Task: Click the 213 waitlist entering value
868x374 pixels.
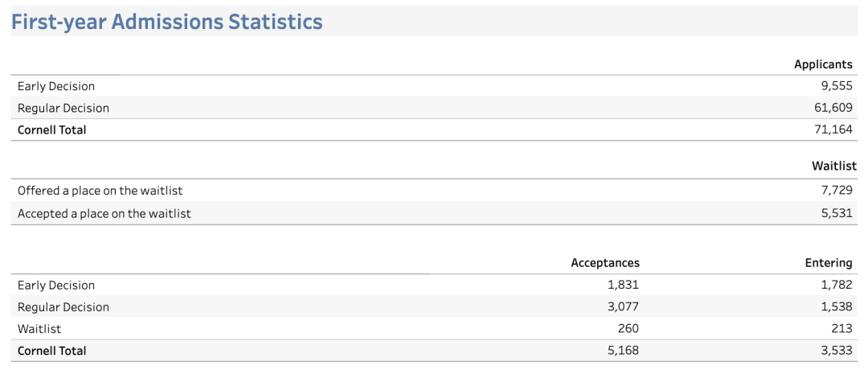Action: (841, 328)
